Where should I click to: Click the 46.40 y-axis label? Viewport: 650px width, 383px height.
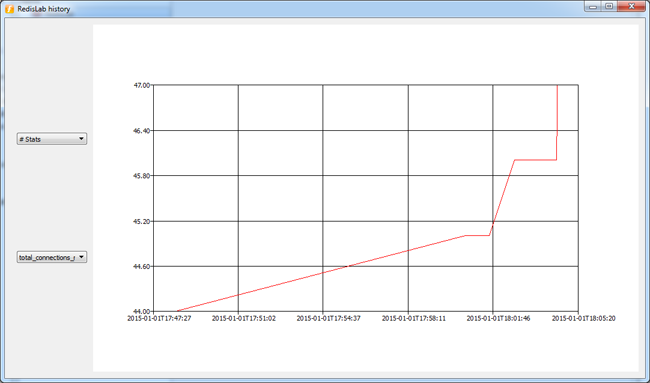tap(142, 131)
